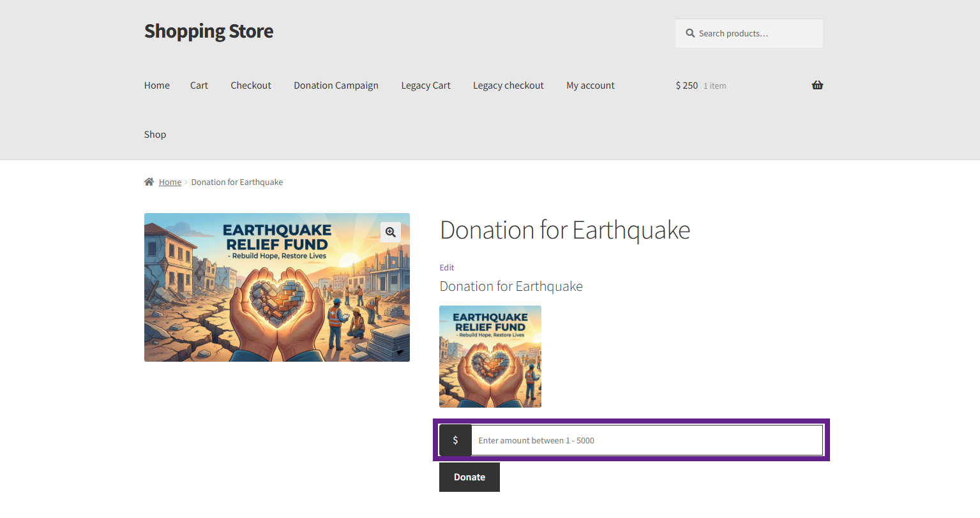The image size is (980, 518).
Task: Open the Legacy Cart page
Action: (426, 85)
